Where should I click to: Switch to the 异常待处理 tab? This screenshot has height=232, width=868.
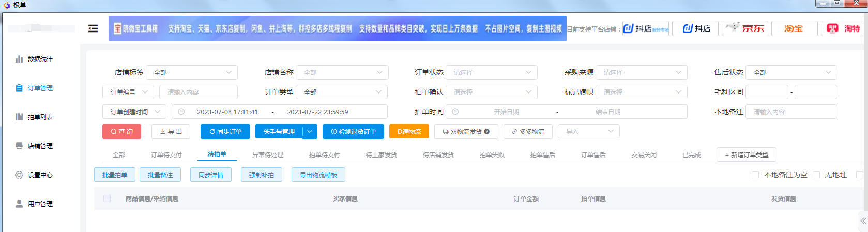click(268, 155)
